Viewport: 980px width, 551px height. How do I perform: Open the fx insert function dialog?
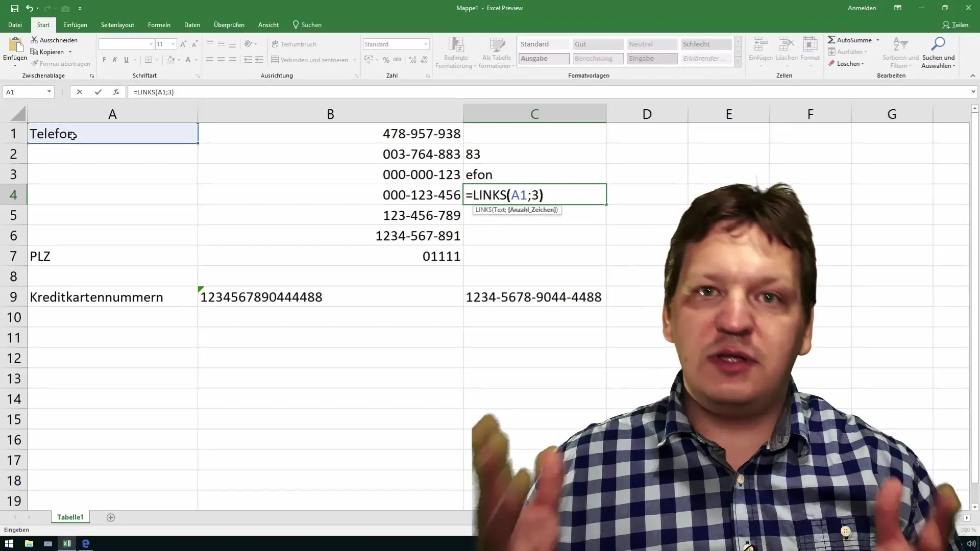116,92
